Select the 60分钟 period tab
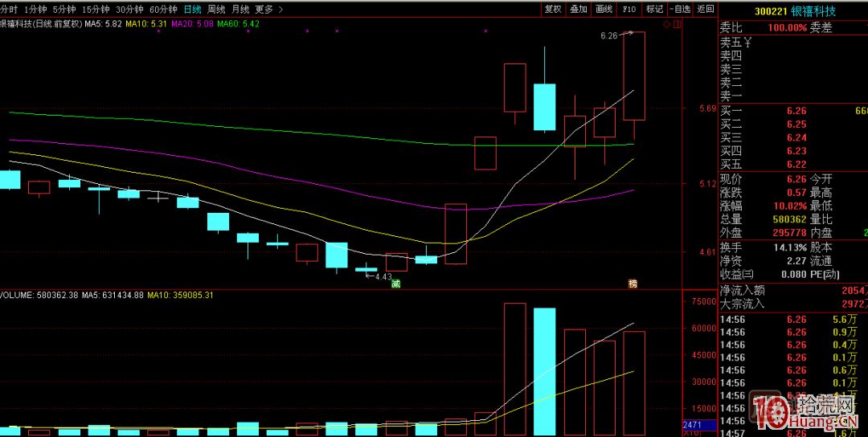The image size is (868, 437). 163,10
